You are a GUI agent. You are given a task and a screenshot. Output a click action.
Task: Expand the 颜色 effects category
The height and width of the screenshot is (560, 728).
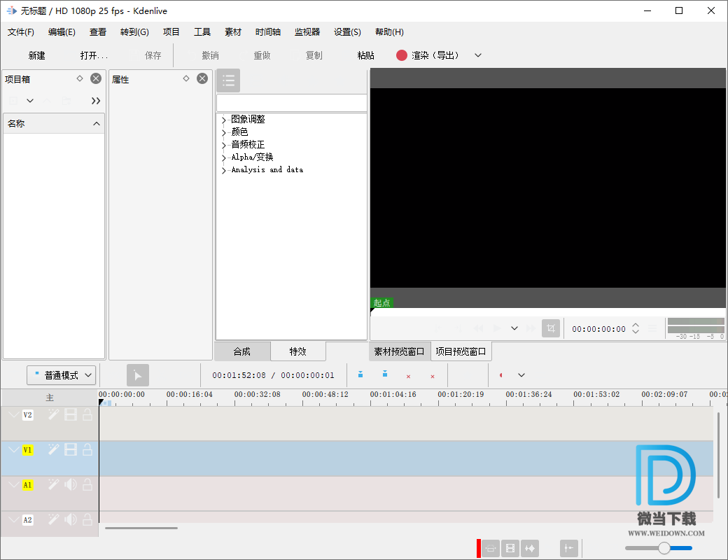point(224,132)
